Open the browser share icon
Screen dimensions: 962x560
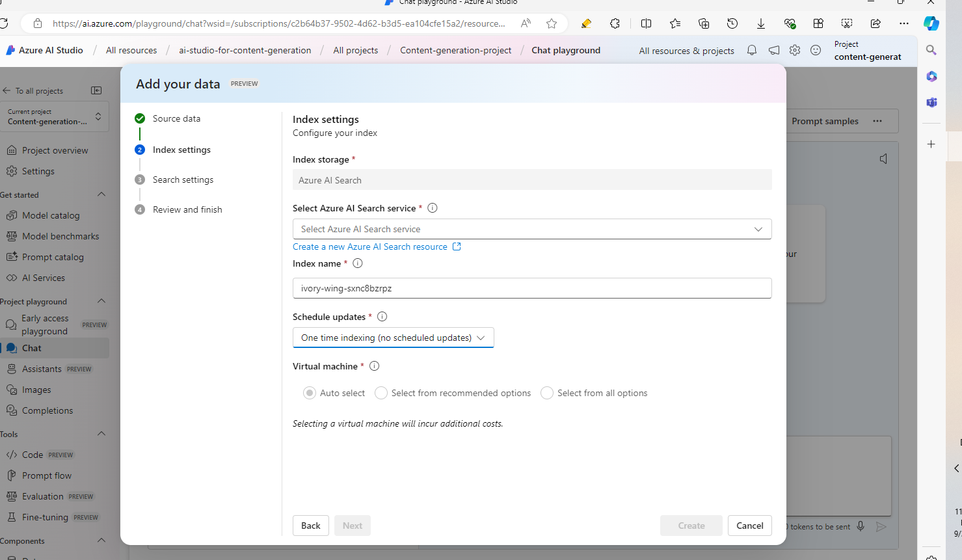click(x=875, y=23)
